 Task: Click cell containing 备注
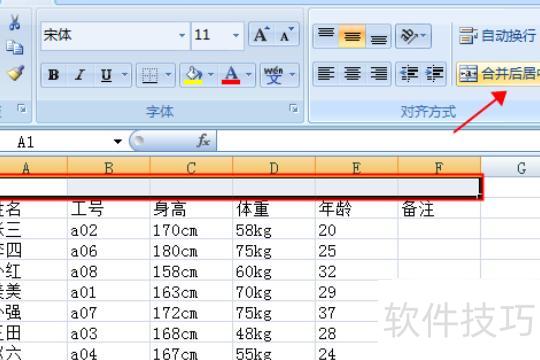(439, 208)
